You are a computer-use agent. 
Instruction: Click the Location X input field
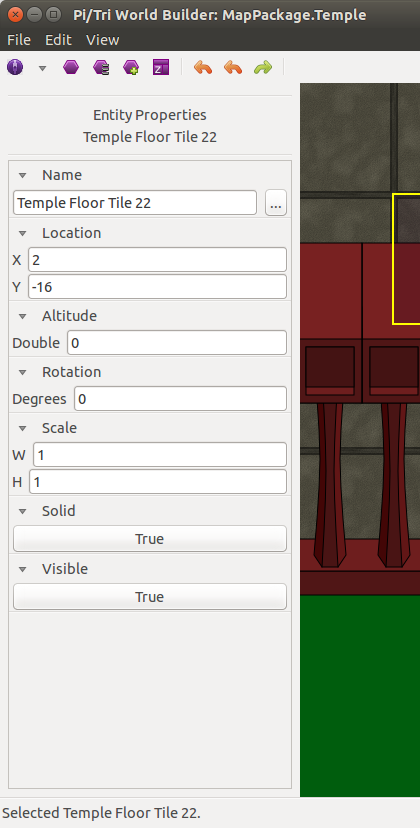tap(157, 260)
